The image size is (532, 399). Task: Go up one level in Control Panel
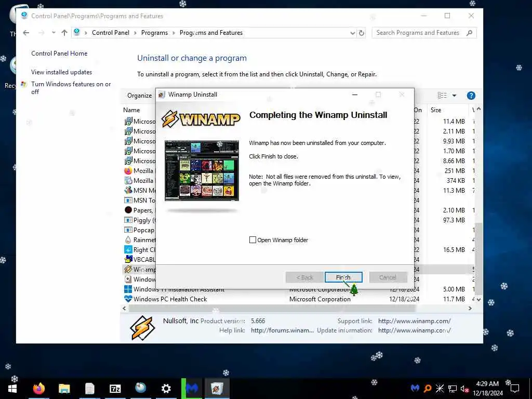point(64,33)
